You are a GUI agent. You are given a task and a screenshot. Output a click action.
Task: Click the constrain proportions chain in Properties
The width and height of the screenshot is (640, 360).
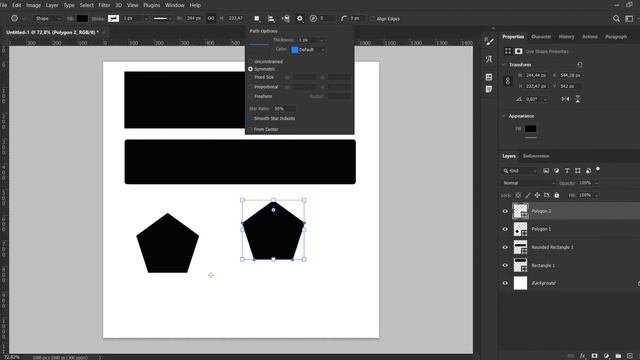pyautogui.click(x=508, y=81)
